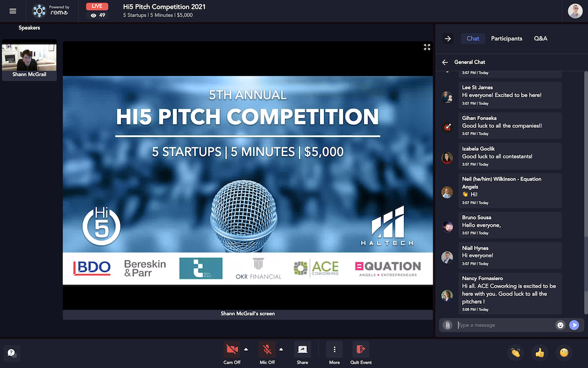This screenshot has height=368, width=588.
Task: Expand the shared screen to fullscreen
Action: pos(427,47)
